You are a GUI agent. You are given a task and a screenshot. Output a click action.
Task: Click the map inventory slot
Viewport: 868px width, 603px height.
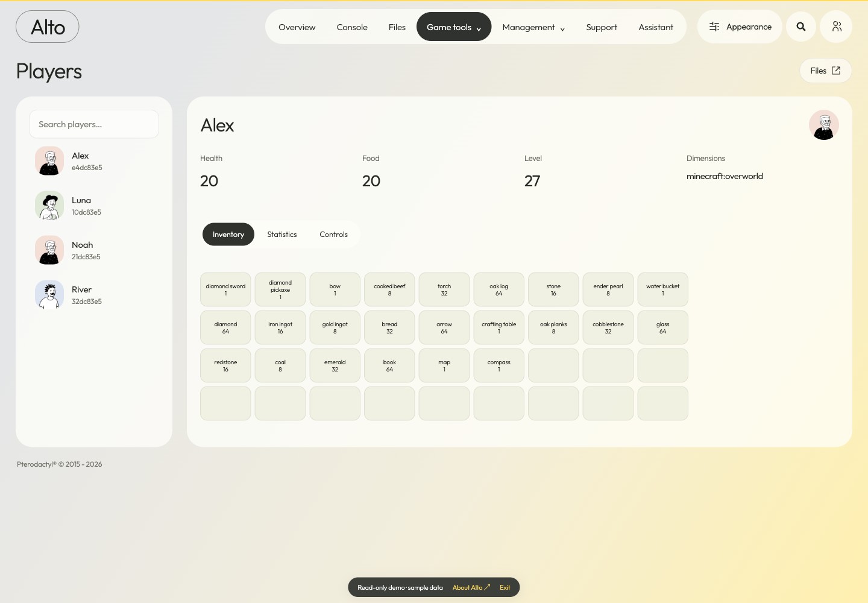(x=444, y=365)
